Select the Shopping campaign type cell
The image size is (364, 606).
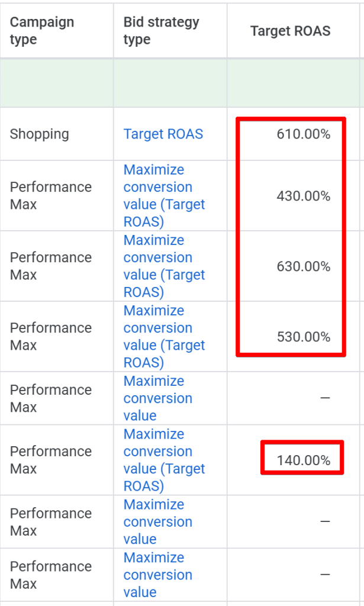click(39, 134)
